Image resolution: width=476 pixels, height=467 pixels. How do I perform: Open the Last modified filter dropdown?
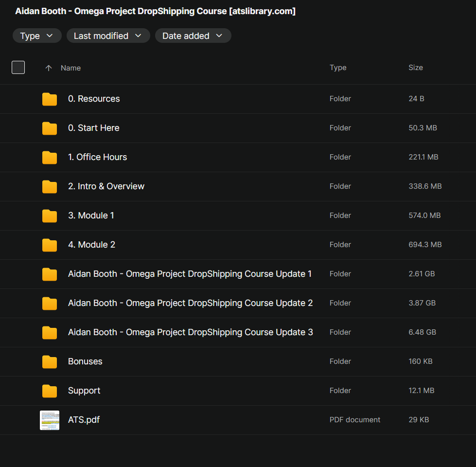point(108,36)
